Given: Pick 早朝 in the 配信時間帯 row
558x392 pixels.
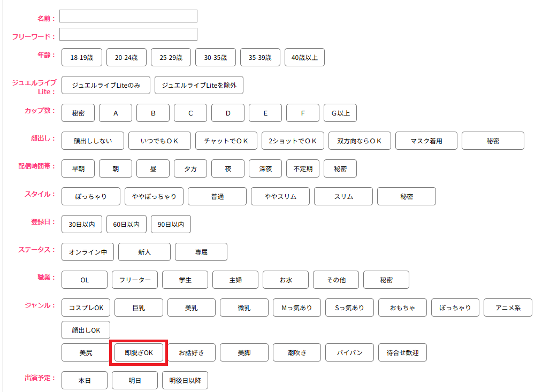Looking at the screenshot, I should [78, 168].
